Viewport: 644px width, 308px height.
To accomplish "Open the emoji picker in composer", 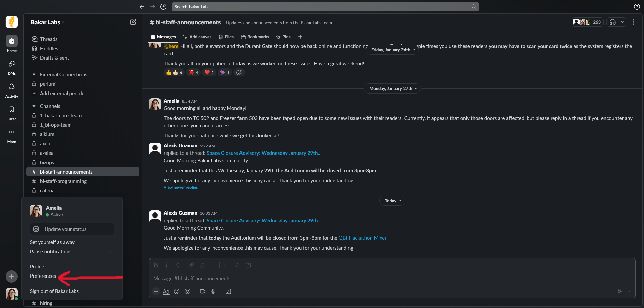I will click(x=177, y=291).
